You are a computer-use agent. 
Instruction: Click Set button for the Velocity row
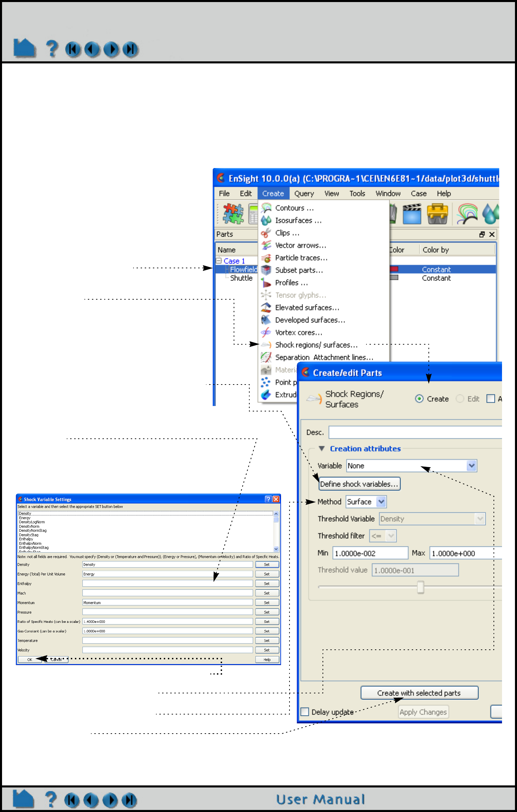[x=267, y=650]
